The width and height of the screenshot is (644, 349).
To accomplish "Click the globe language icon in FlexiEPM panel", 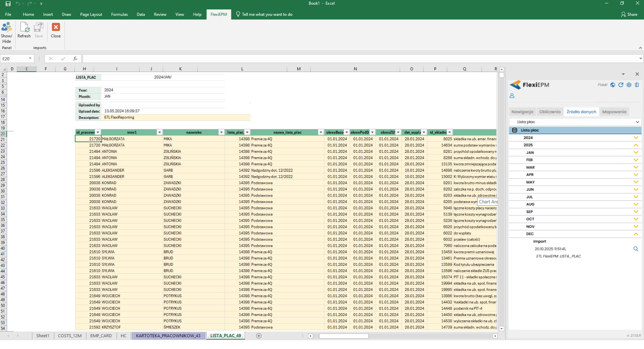I will click(613, 85).
